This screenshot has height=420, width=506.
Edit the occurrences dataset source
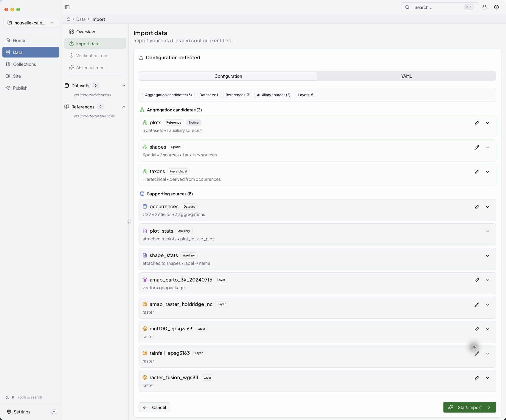(477, 207)
